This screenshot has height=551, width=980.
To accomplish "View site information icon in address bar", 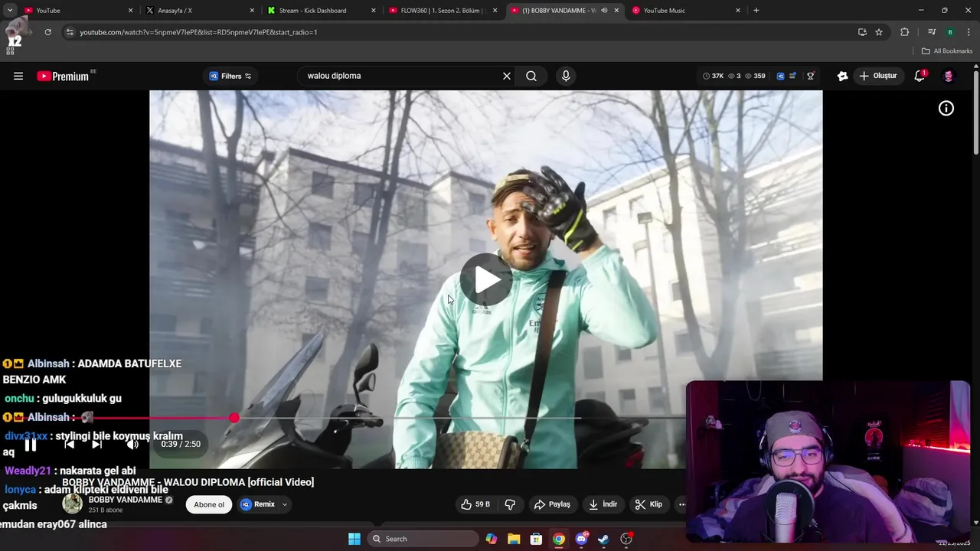I will [70, 32].
